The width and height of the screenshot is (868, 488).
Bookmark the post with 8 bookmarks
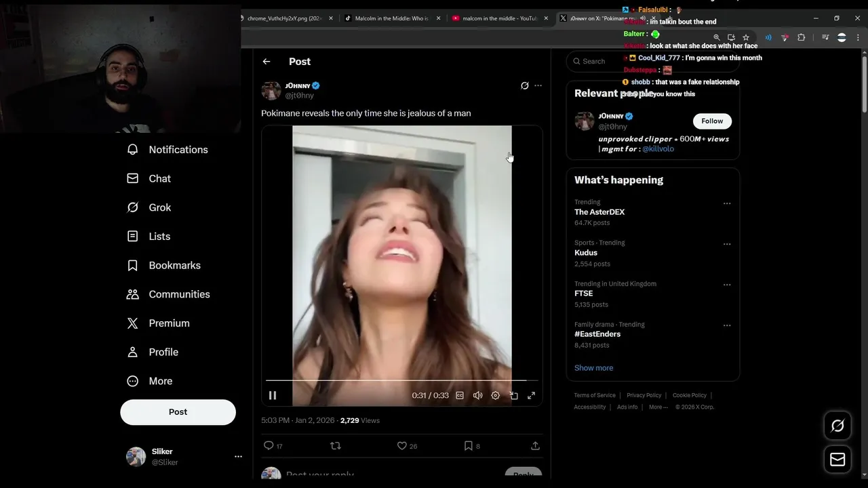(x=468, y=446)
